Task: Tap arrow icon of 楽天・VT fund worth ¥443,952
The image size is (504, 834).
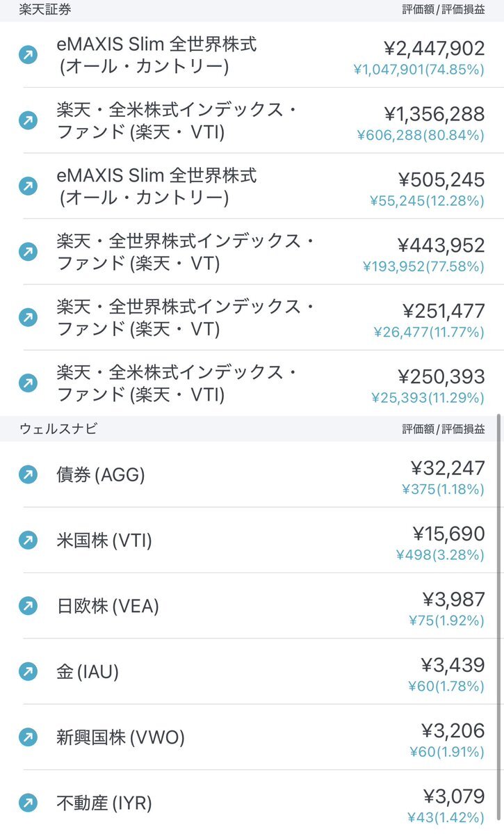Action: (29, 252)
